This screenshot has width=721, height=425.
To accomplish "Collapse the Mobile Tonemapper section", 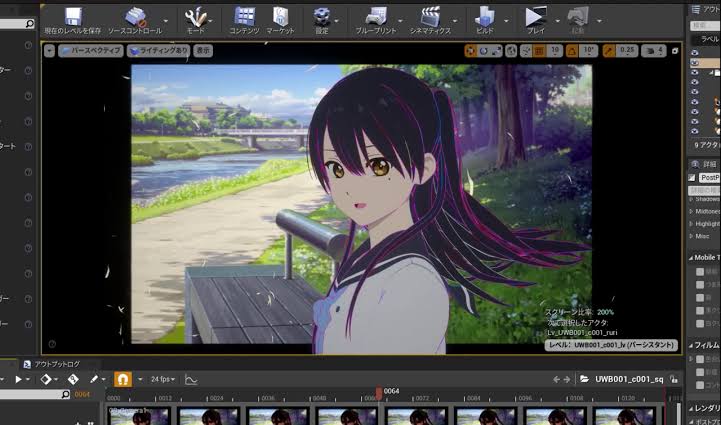I will click(691, 258).
